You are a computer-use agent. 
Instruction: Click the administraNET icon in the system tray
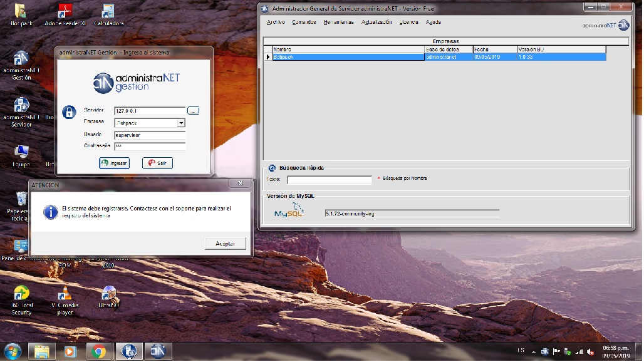pyautogui.click(x=544, y=352)
